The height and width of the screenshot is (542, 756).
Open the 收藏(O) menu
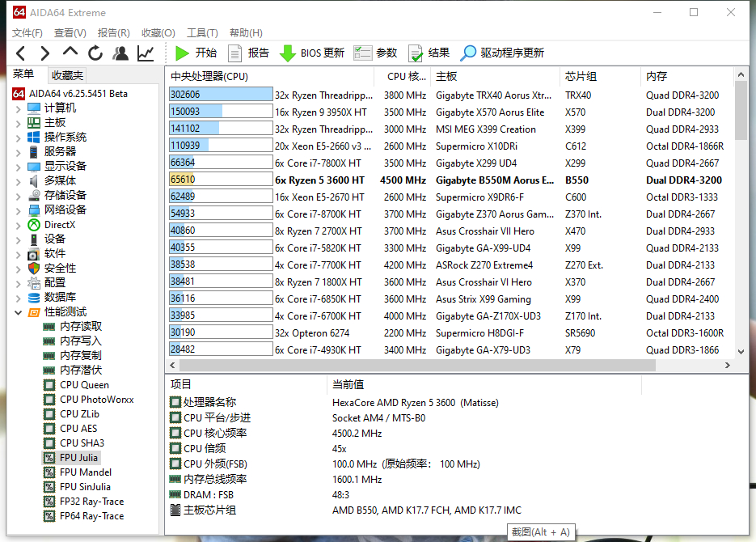pos(158,33)
